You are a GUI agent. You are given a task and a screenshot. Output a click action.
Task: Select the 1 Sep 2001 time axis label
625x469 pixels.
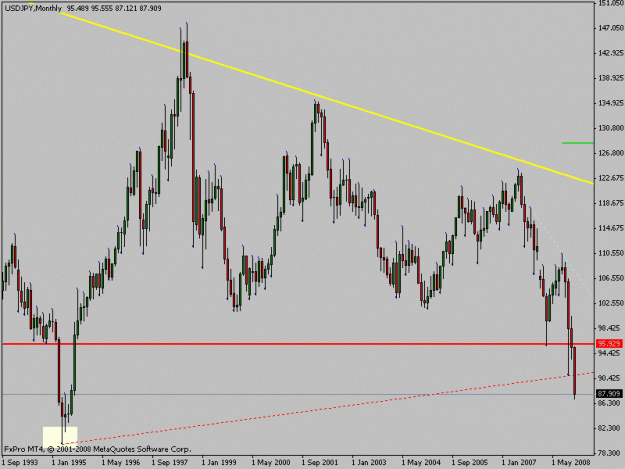(320, 463)
